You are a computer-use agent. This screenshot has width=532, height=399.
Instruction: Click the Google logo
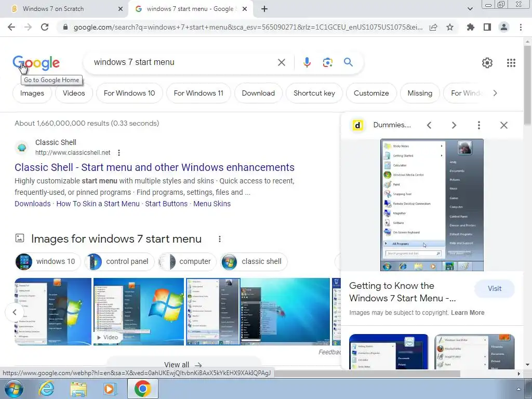36,63
